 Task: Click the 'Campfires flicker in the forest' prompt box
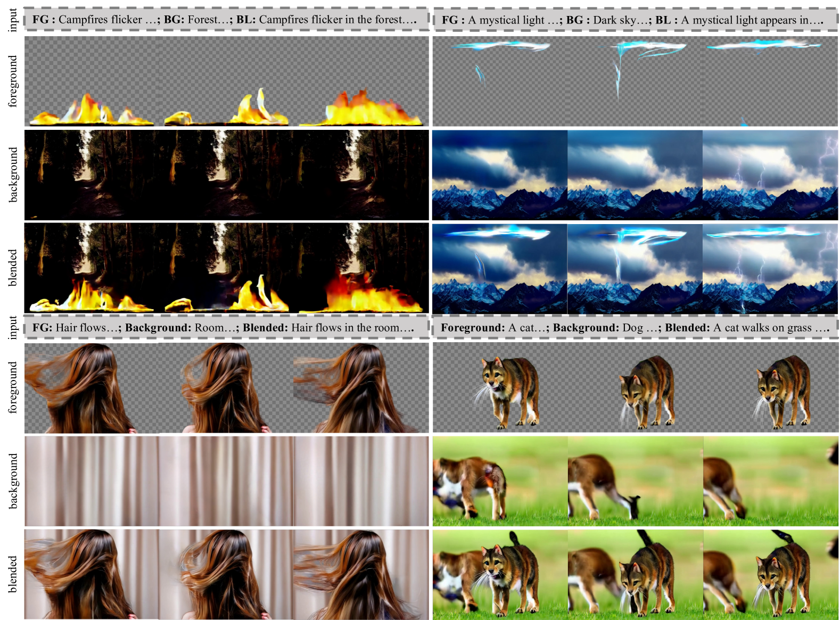[226, 20]
